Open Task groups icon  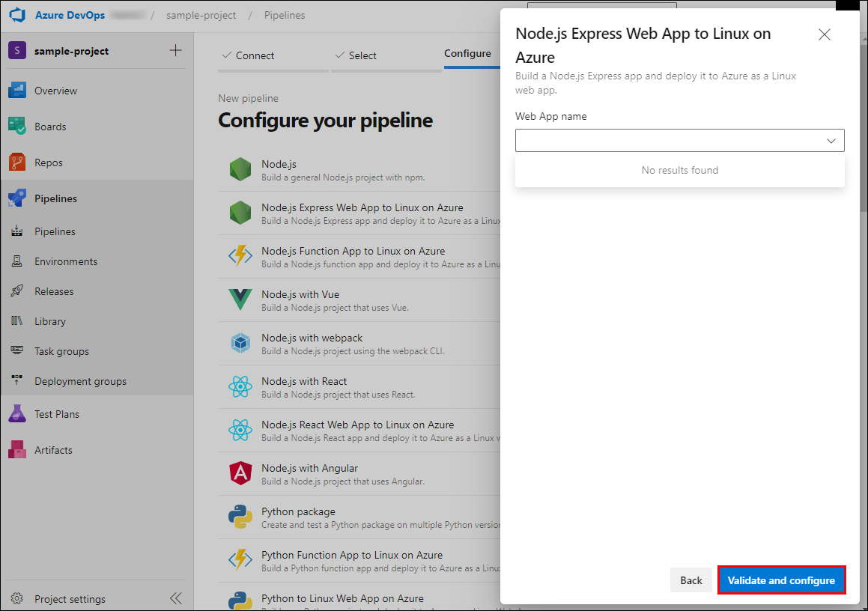pyautogui.click(x=17, y=351)
